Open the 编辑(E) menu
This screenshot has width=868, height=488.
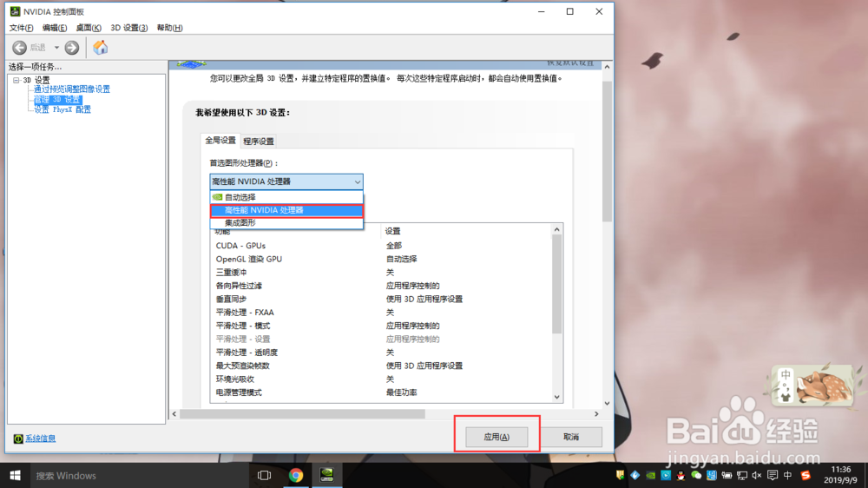[54, 28]
